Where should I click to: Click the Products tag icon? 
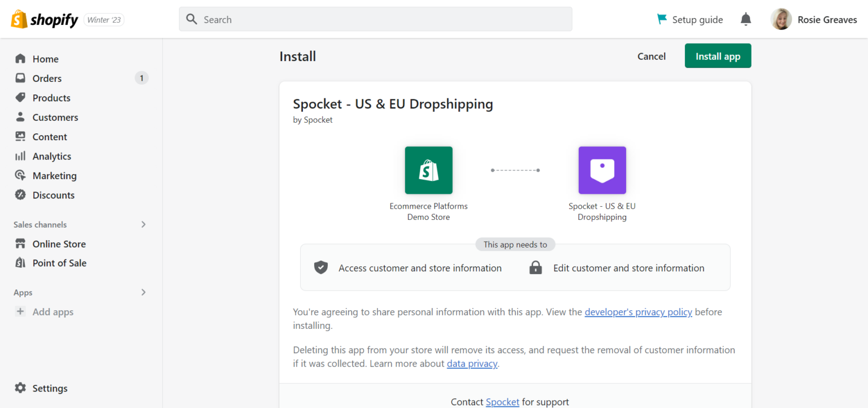click(20, 98)
